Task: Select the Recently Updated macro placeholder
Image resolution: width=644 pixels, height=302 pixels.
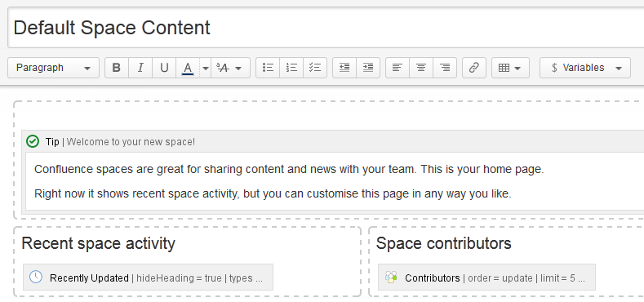Action: tap(148, 278)
